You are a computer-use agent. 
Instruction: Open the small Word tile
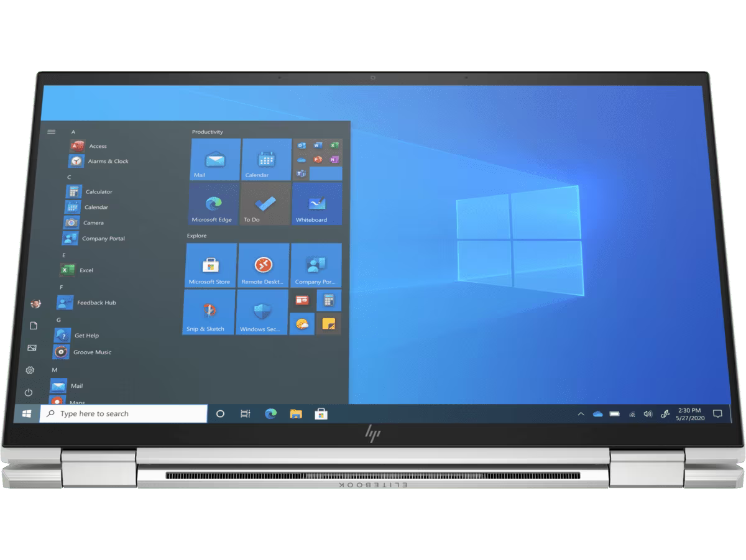click(318, 145)
